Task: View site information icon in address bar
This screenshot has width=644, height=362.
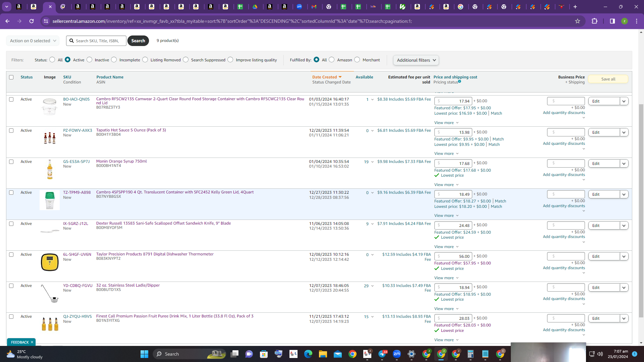Action: [x=46, y=21]
